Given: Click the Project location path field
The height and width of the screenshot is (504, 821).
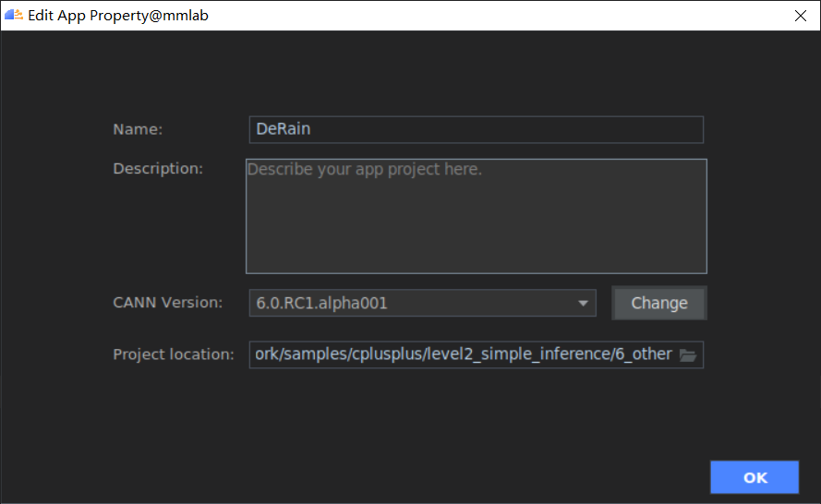Looking at the screenshot, I should tap(462, 354).
